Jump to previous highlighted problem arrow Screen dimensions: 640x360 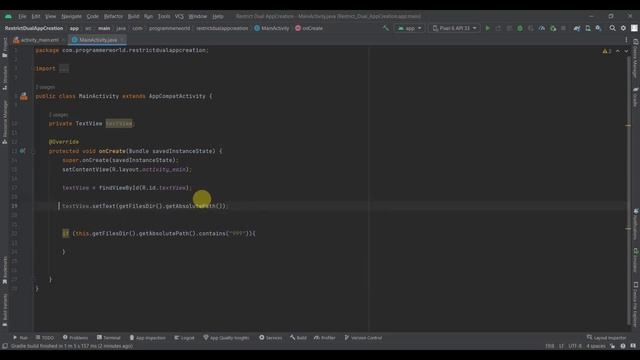click(618, 51)
